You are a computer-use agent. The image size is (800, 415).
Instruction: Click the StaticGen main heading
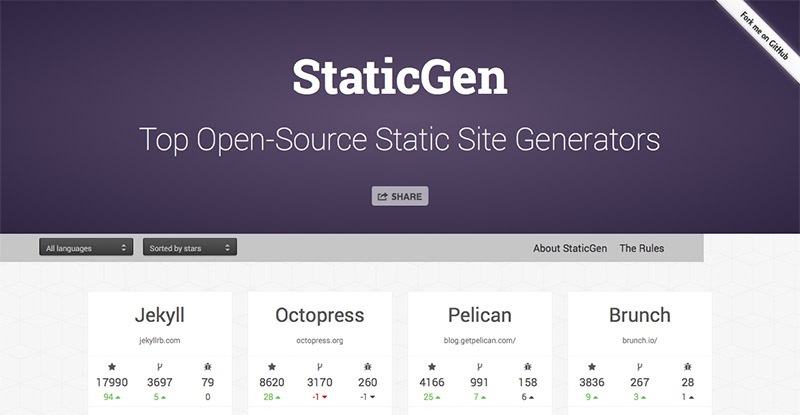(x=400, y=77)
